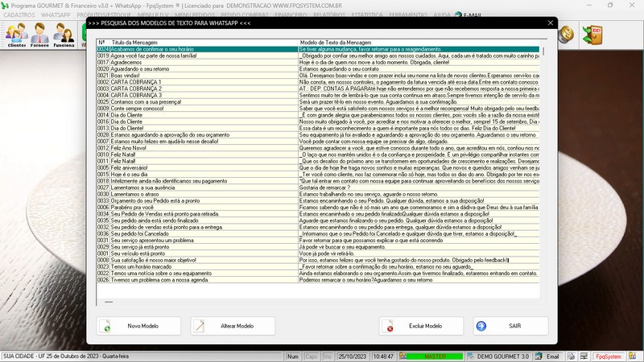Screen dimensions: 644x362
Task: Click the Novo Modelo button
Action: pos(138,326)
